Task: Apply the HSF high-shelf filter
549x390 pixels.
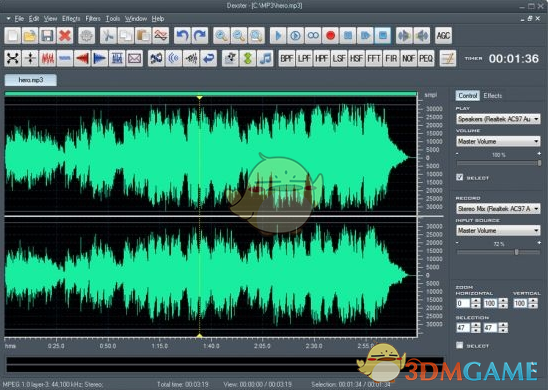Action: point(356,58)
